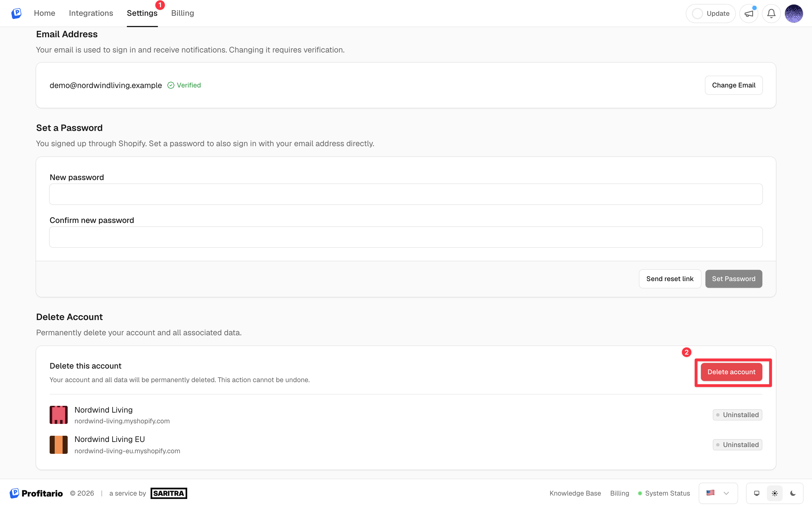Open the Billing tab in top navigation
812x508 pixels.
182,13
